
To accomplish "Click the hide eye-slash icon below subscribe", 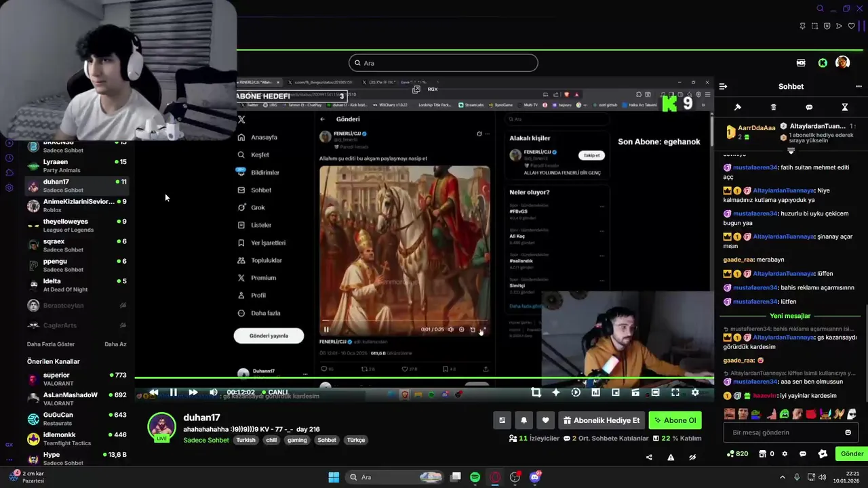I will [x=692, y=457].
